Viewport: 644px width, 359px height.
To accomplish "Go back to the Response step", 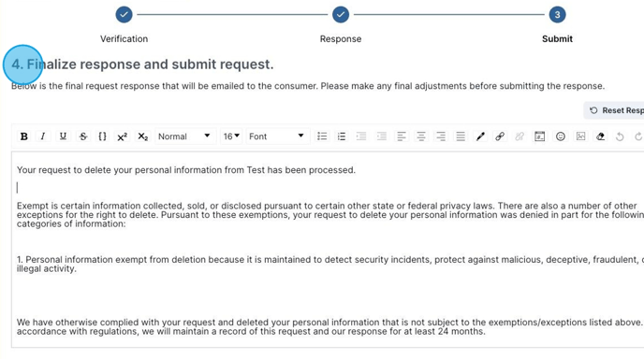I will [341, 15].
